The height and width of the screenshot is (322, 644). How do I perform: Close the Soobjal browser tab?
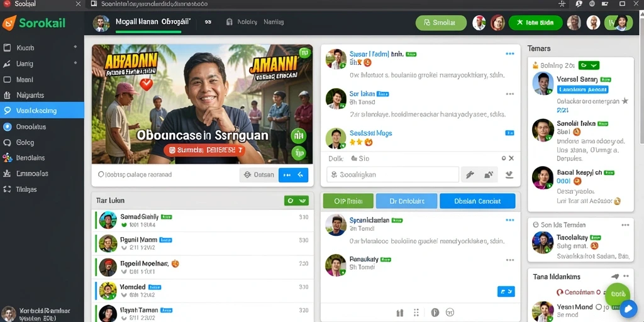pyautogui.click(x=78, y=4)
